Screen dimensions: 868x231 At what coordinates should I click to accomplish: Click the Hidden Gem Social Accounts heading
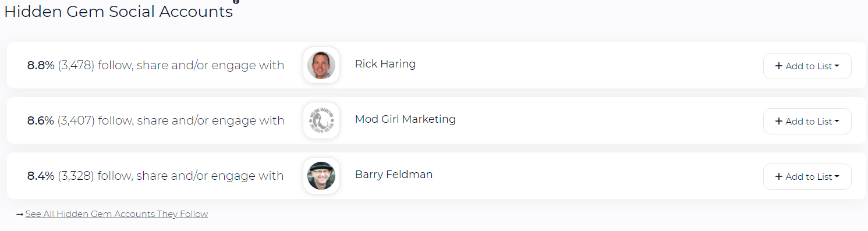point(119,12)
